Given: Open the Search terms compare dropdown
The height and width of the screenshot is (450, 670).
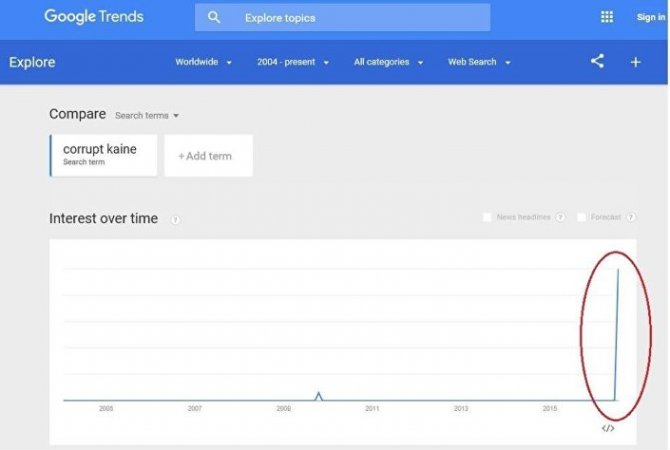Looking at the screenshot, I should pyautogui.click(x=147, y=115).
